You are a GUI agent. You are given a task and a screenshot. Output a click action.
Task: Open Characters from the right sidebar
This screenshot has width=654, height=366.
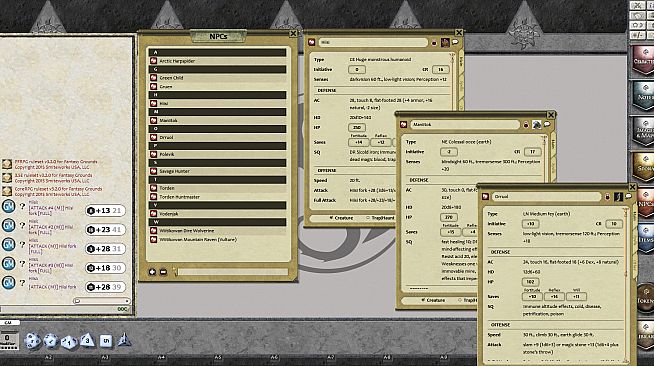644,61
